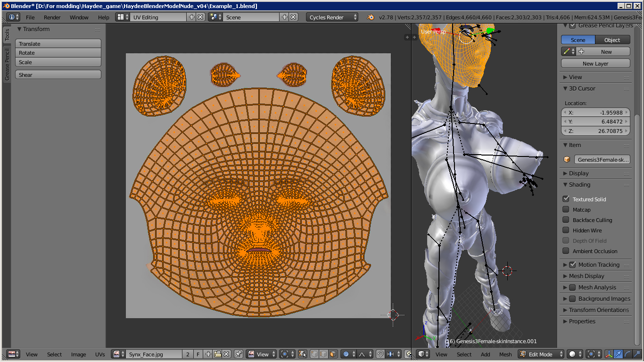Click the translate manipulator arrow icon

coord(618,354)
